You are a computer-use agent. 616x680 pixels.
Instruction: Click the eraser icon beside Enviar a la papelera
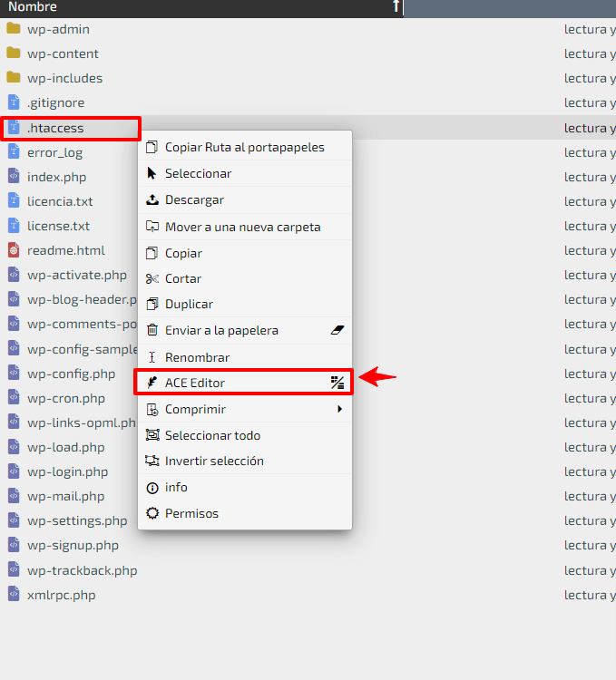pyautogui.click(x=337, y=330)
